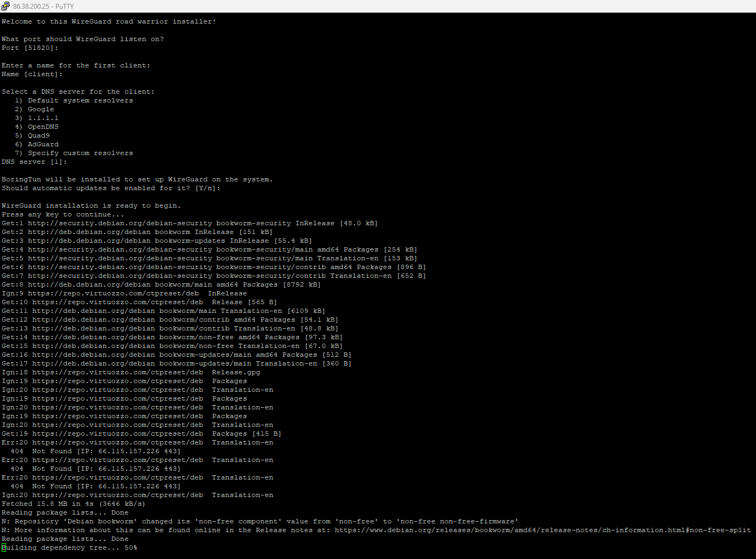
Task: Click the 'Should automatic updates be enabled' prompt
Action: [111, 188]
